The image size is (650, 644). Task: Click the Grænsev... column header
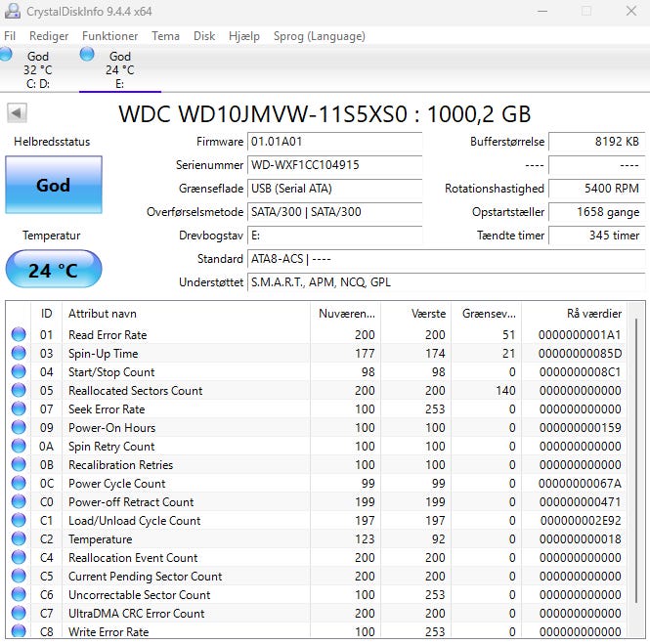[x=486, y=314]
